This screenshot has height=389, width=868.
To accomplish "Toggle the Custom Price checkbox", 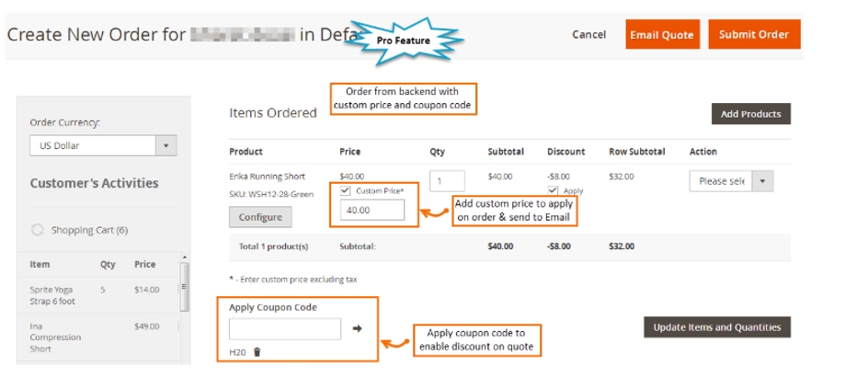I will pos(345,190).
